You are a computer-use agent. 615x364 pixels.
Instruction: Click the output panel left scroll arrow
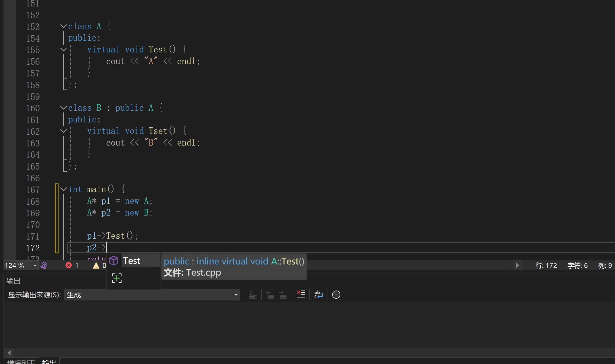[x=9, y=353]
